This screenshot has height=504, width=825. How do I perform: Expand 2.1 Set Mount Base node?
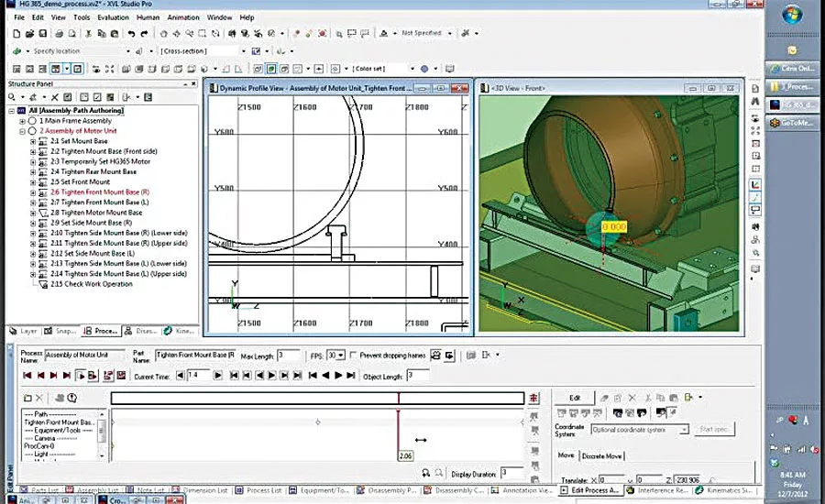[x=33, y=141]
